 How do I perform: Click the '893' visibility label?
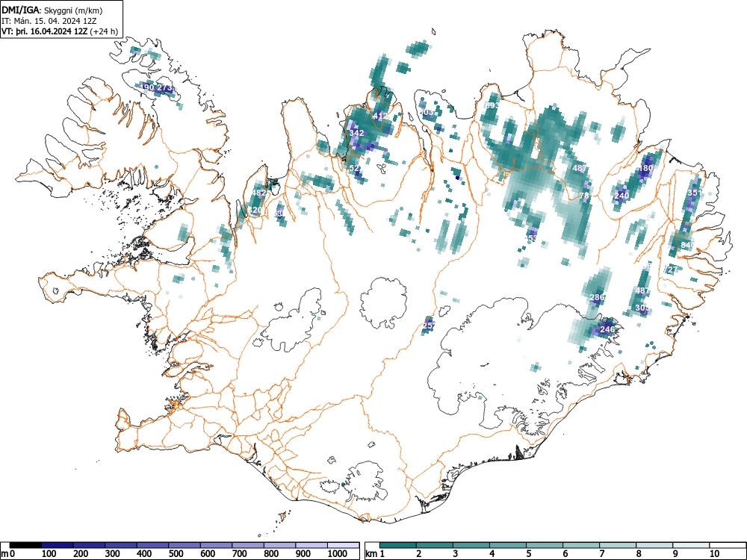pyautogui.click(x=492, y=105)
